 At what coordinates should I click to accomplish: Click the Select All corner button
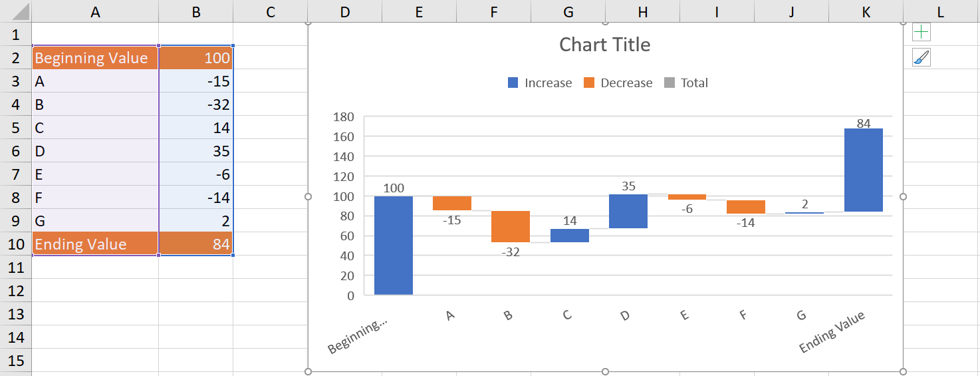click(15, 11)
